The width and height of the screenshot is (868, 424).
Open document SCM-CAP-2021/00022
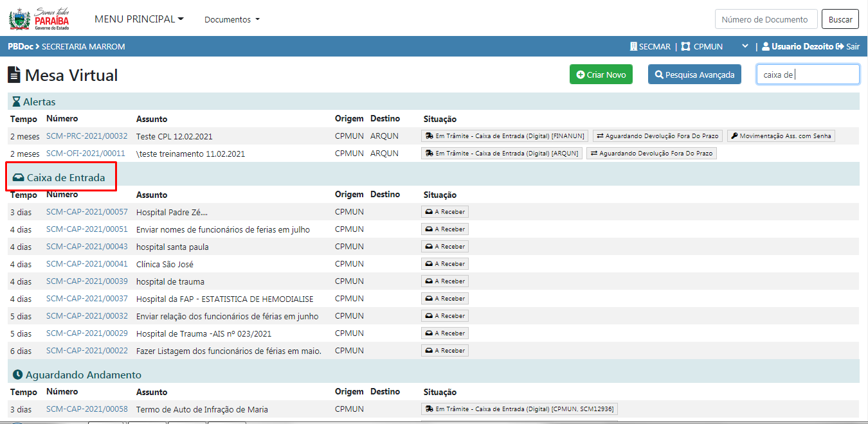(x=87, y=351)
